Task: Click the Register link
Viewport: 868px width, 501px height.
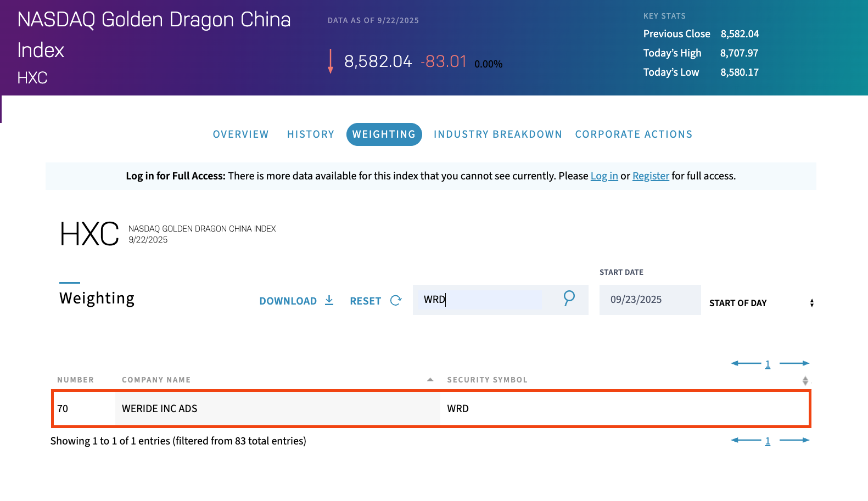Action: click(x=651, y=176)
